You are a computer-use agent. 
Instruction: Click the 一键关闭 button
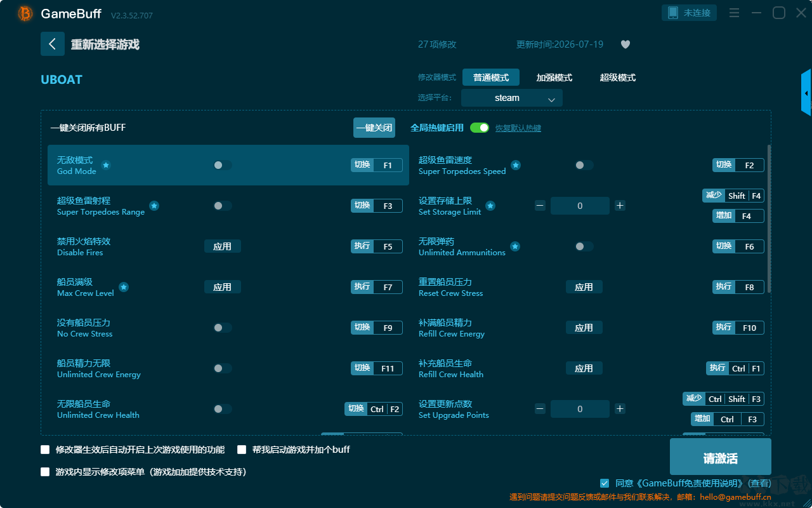[x=374, y=128]
